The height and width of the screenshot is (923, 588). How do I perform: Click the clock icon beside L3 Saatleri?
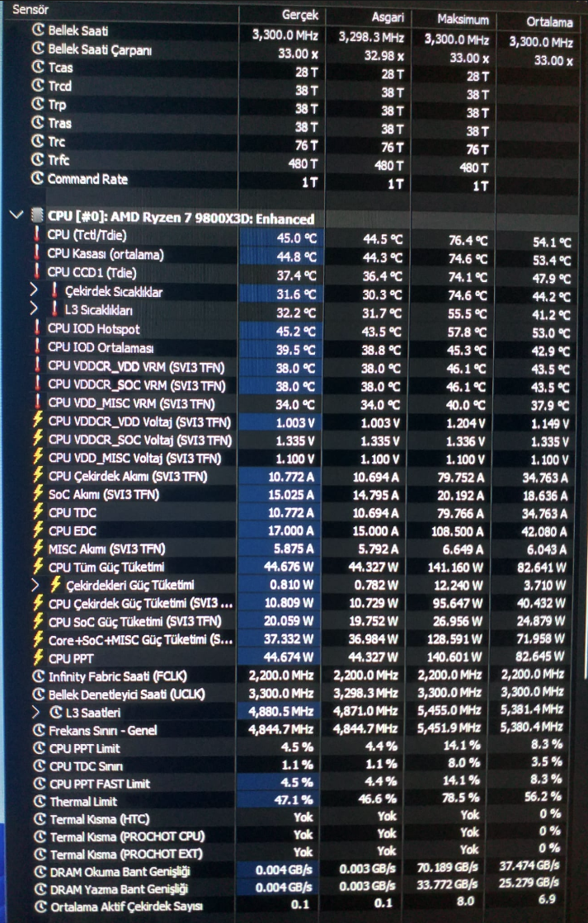57,713
